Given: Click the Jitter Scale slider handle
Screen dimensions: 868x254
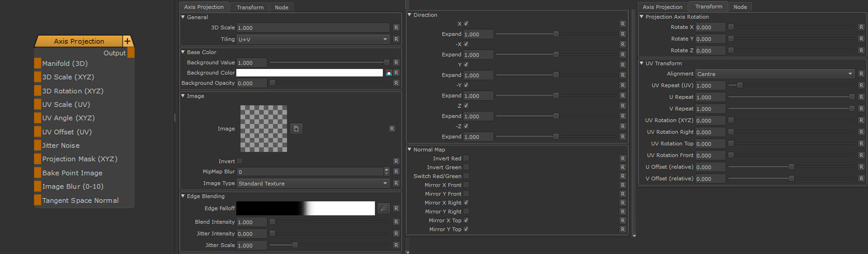Looking at the screenshot, I should coord(295,245).
